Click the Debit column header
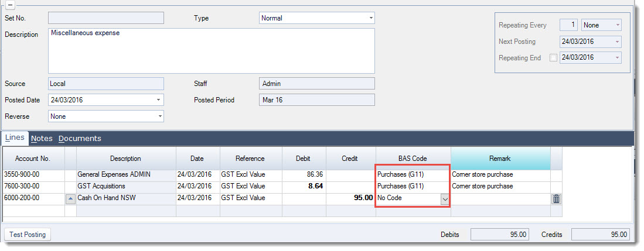This screenshot has width=644, height=251. [303, 159]
